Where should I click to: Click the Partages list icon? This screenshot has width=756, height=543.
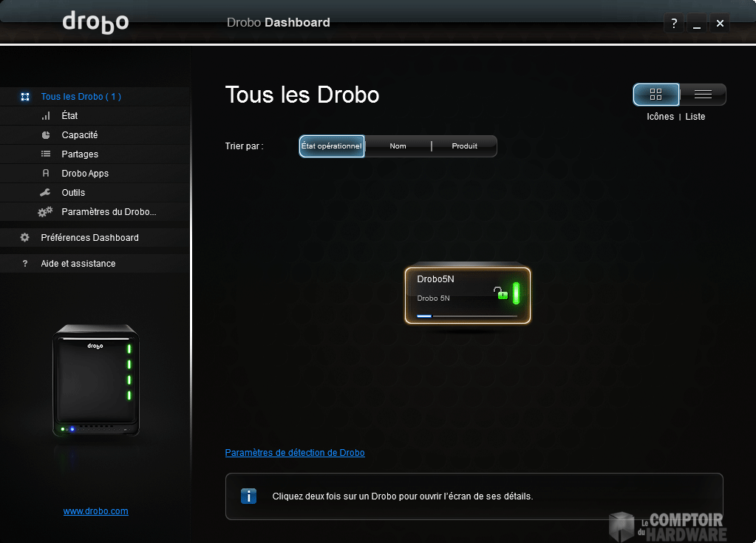pos(46,154)
